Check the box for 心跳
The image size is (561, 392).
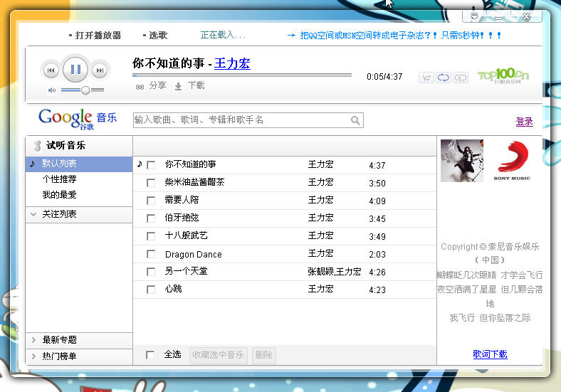[151, 290]
